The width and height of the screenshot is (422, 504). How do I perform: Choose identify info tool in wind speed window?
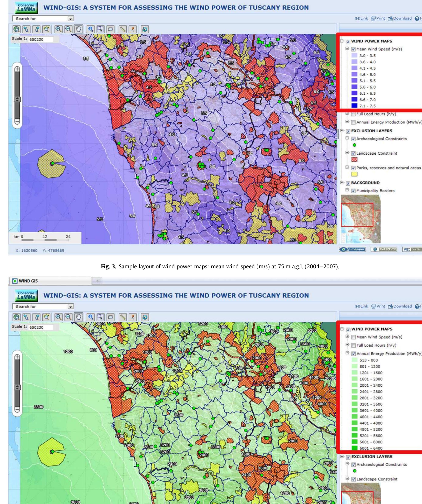91,29
